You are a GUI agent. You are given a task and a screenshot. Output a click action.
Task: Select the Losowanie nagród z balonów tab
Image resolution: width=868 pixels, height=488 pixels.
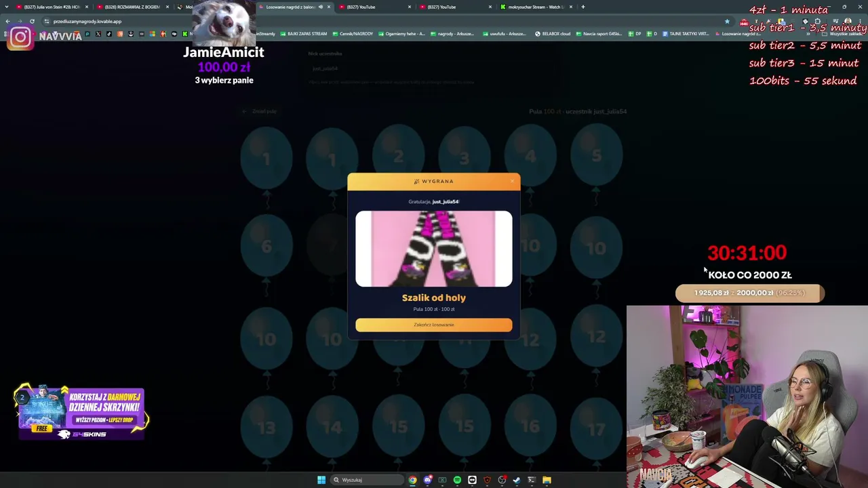point(295,7)
